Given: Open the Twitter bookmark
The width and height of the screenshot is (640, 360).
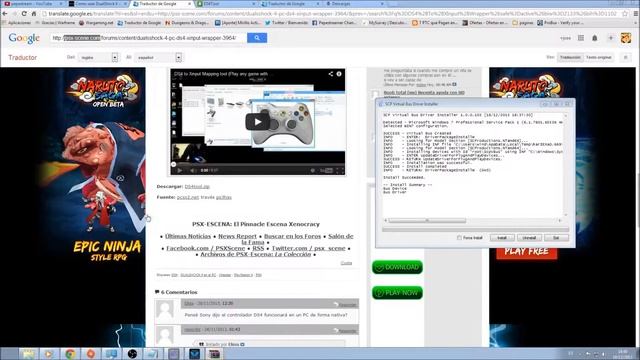Looking at the screenshot, I should [287, 23].
